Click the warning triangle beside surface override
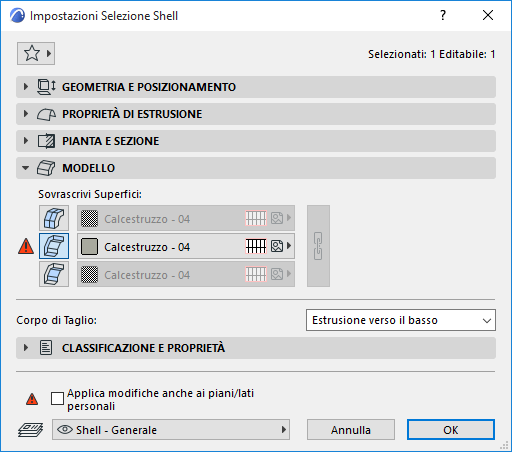Image resolution: width=512 pixels, height=452 pixels. [x=26, y=246]
